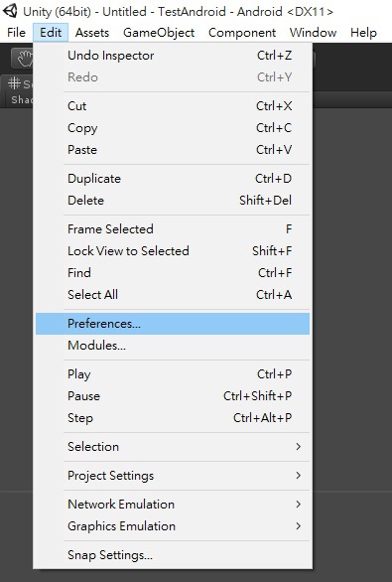Select the Hand tool icon in toolbar
Viewport: 392px width, 582px height.
tap(23, 59)
